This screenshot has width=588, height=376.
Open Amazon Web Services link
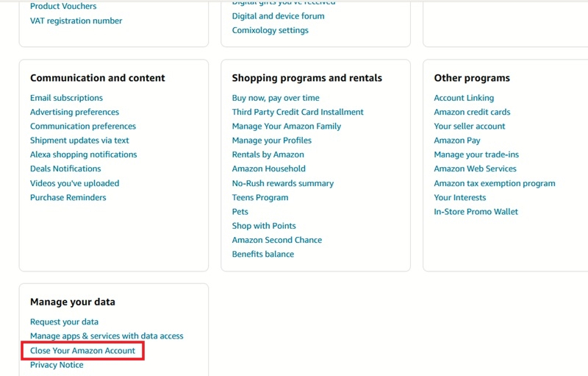tap(475, 169)
